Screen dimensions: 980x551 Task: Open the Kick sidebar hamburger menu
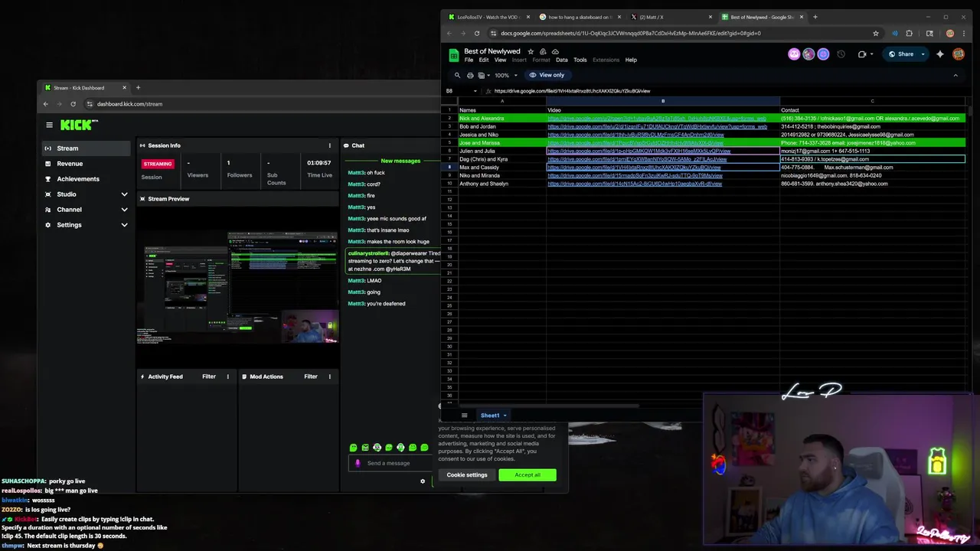(x=49, y=125)
